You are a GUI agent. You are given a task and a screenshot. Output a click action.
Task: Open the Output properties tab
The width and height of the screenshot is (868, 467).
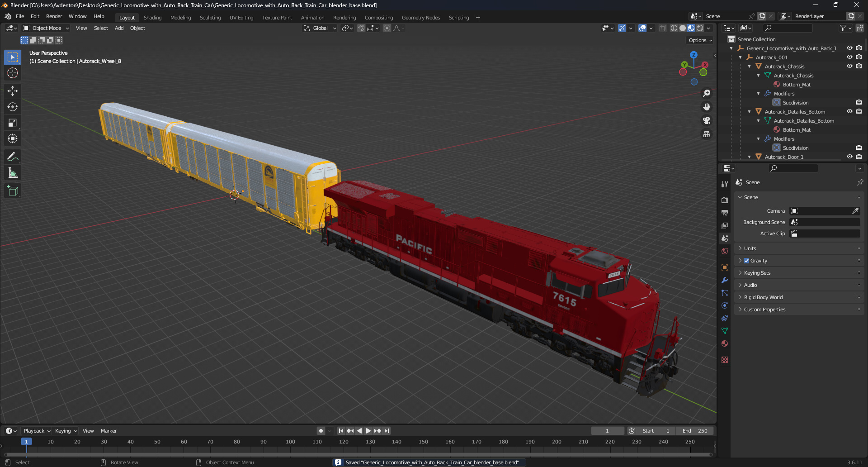point(725,213)
